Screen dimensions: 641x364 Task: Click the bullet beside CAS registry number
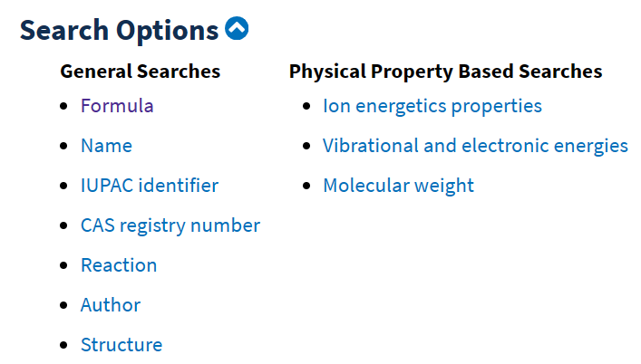click(x=63, y=225)
